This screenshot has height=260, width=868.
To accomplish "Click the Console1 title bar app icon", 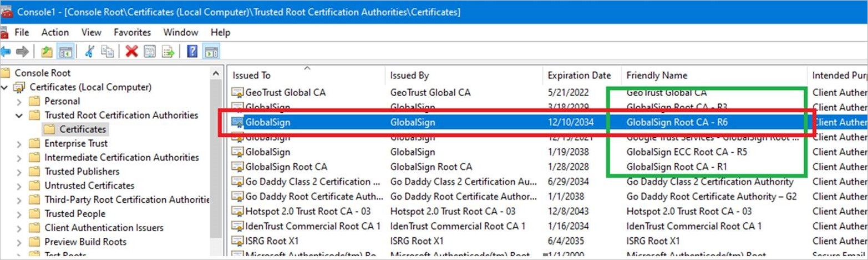I will point(7,11).
